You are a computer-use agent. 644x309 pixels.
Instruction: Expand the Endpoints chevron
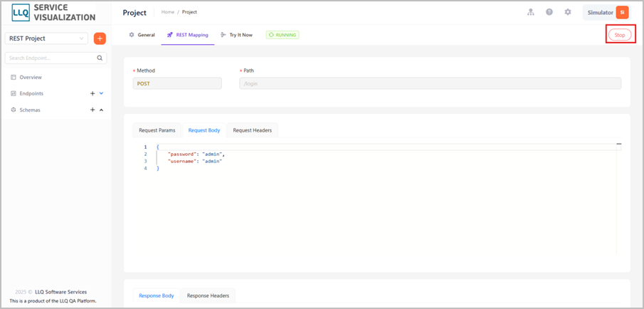pyautogui.click(x=102, y=93)
